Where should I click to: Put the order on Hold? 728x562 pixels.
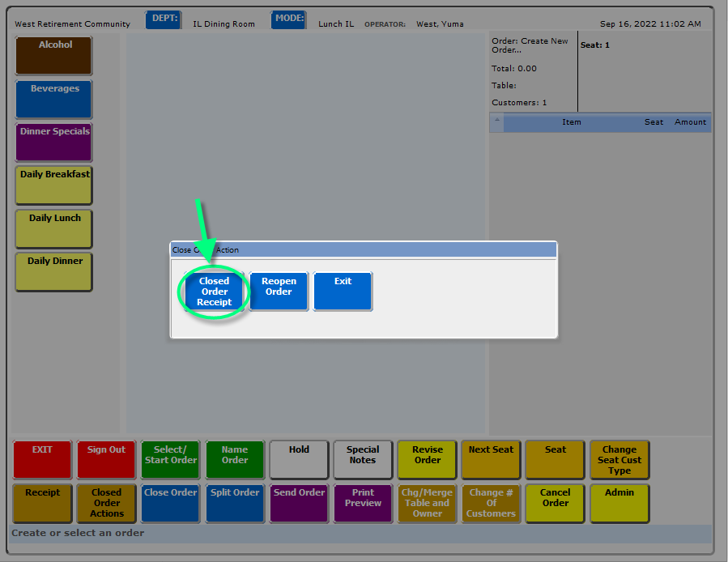coord(299,460)
